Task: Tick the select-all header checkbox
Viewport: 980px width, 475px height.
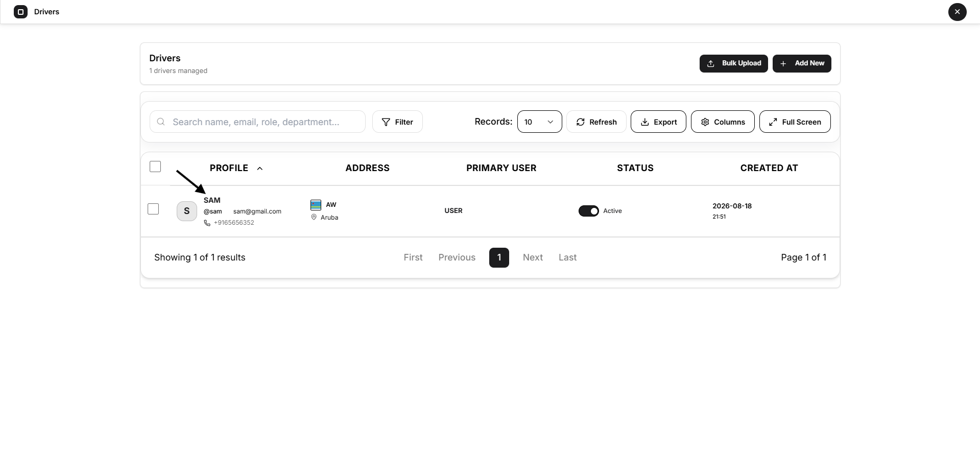Action: [155, 167]
